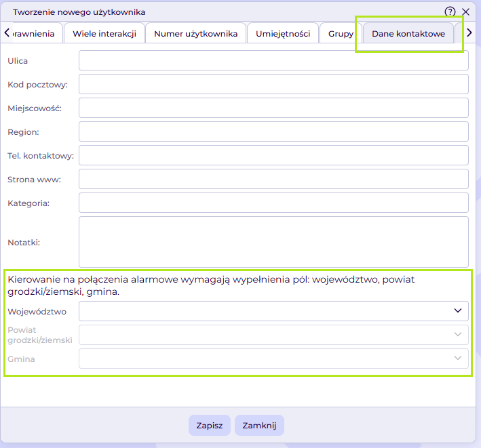Switch to the Wiele interakcji tab

click(x=104, y=33)
